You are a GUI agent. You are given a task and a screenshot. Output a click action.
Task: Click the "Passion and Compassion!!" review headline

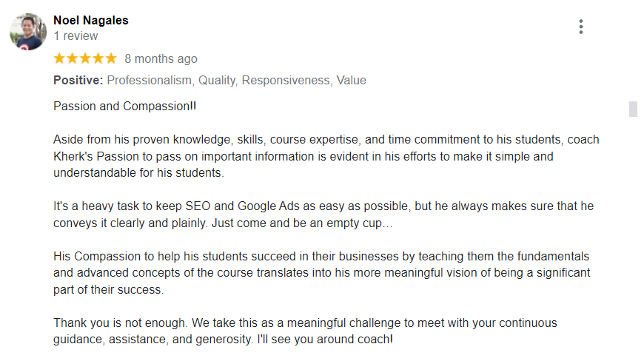(125, 106)
